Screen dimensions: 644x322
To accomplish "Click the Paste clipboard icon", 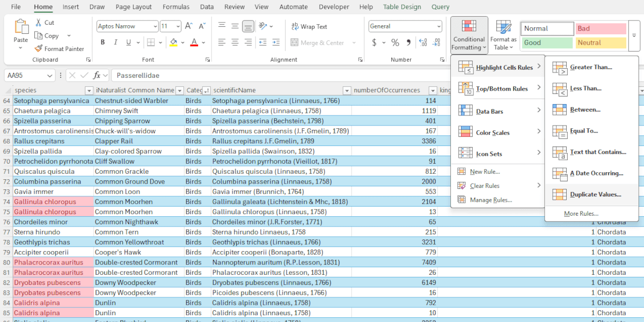I will [x=21, y=27].
